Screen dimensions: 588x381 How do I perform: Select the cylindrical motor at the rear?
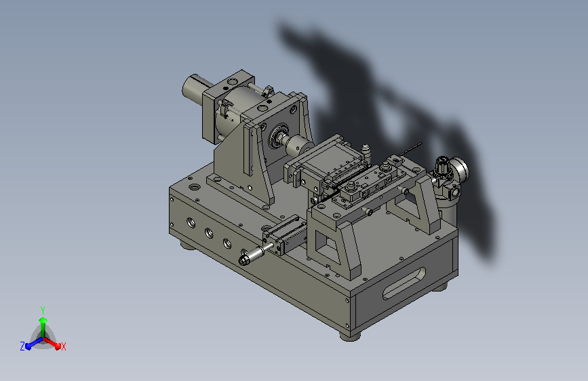pos(195,89)
